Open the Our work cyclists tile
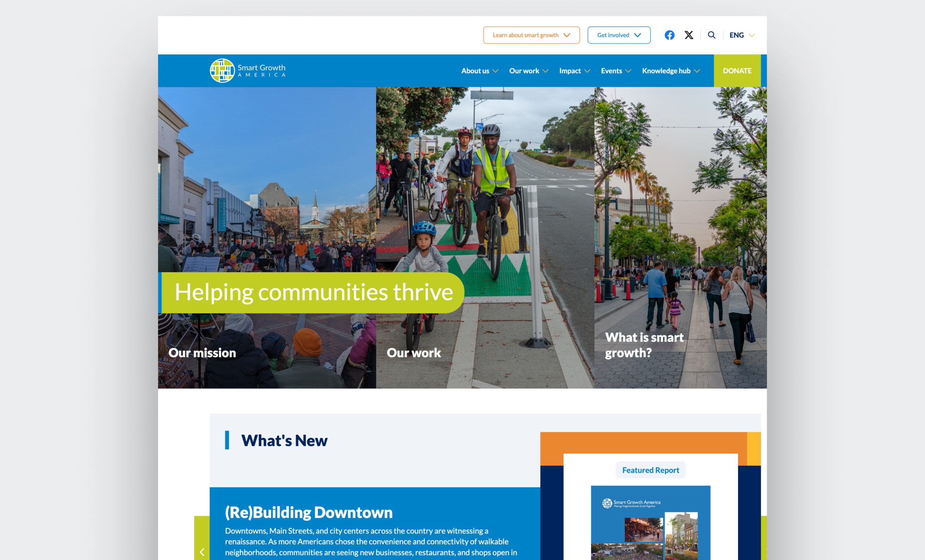This screenshot has width=925, height=560. coord(414,353)
